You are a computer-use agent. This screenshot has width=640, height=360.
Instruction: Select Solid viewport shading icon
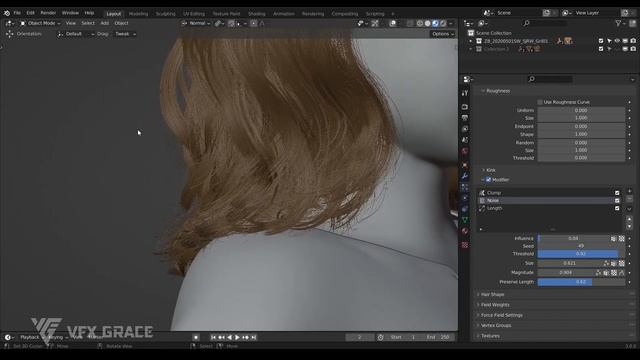427,23
